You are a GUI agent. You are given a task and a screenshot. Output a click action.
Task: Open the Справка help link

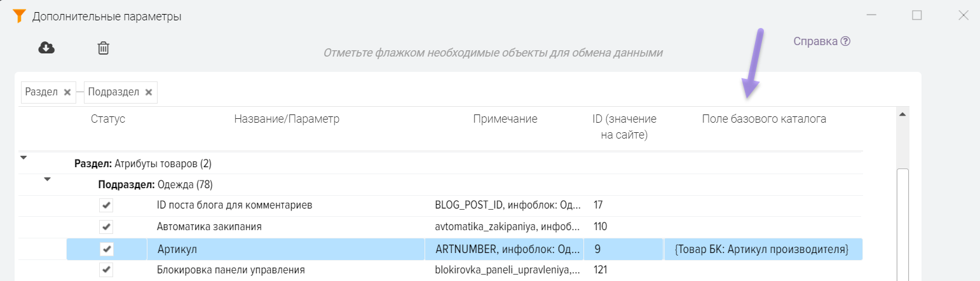[x=821, y=41]
